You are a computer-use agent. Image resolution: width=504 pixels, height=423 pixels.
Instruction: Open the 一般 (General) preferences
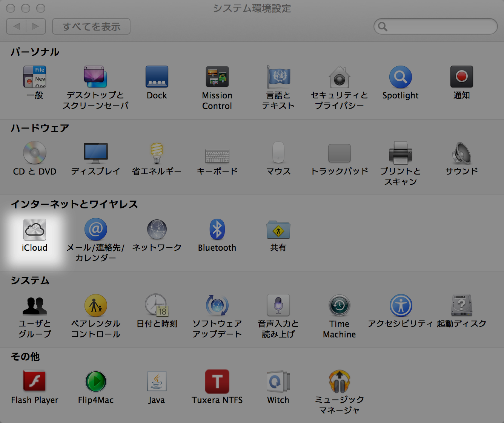[35, 77]
